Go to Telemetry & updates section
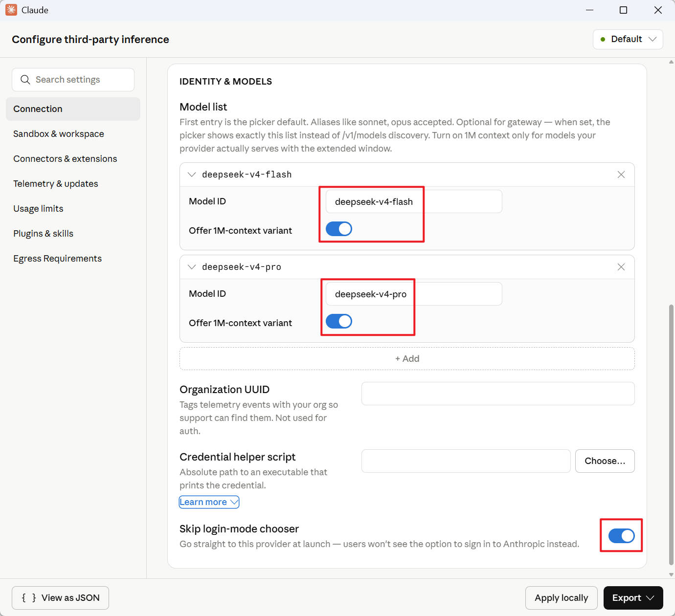This screenshot has height=616, width=675. pyautogui.click(x=56, y=184)
